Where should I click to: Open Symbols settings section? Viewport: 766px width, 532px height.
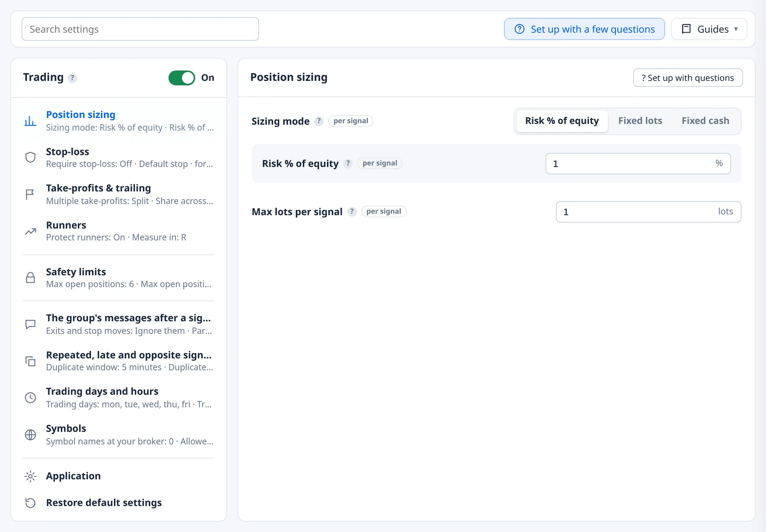[119, 435]
